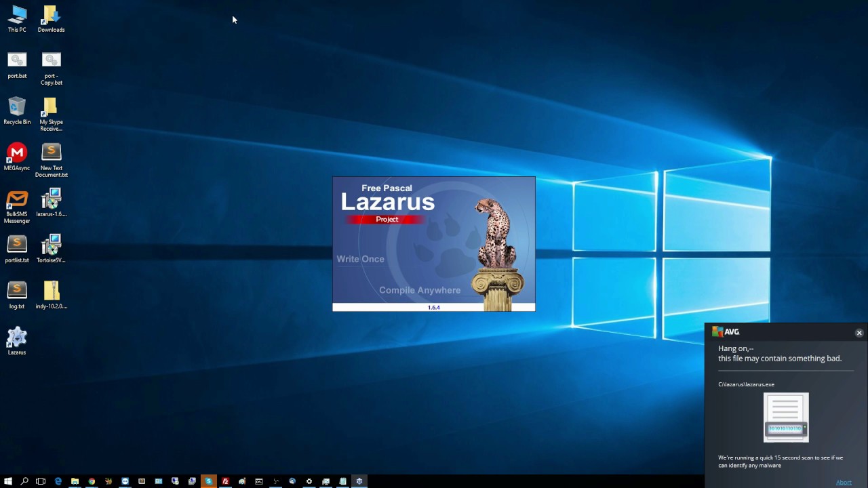Open File Explorer from the taskbar
Screen dimensions: 868x488
pos(75,481)
